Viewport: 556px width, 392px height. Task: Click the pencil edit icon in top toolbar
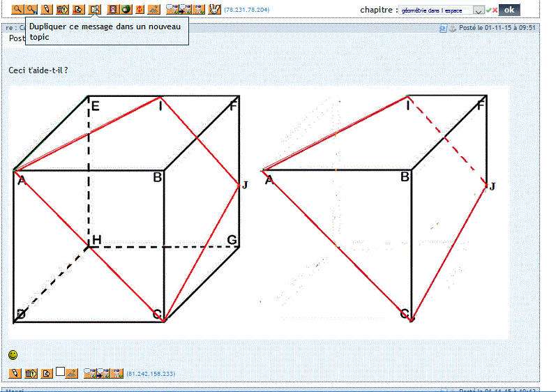click(x=47, y=10)
